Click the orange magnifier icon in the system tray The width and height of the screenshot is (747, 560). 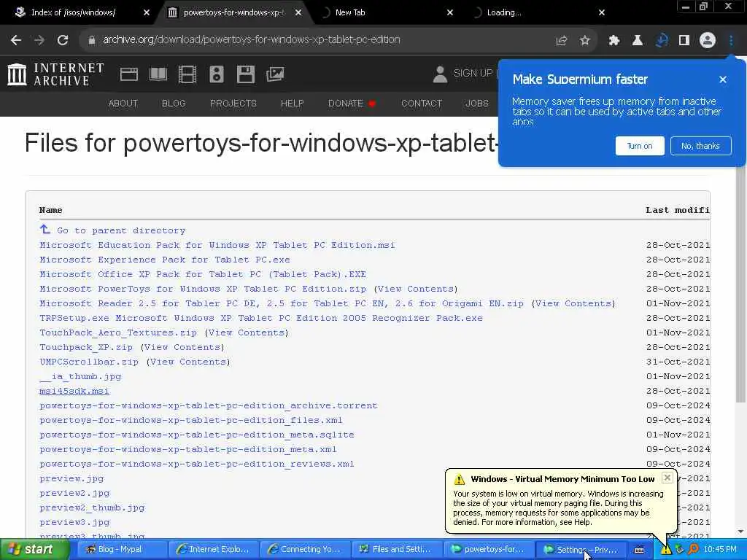click(x=694, y=550)
